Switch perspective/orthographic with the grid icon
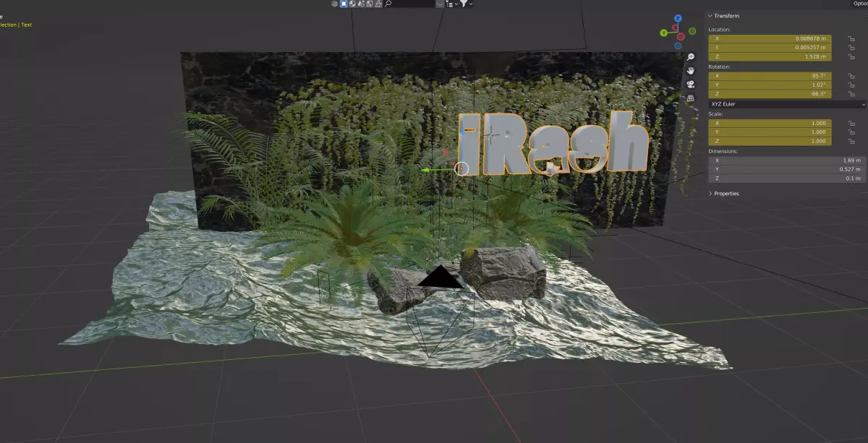868x443 pixels. (x=690, y=98)
